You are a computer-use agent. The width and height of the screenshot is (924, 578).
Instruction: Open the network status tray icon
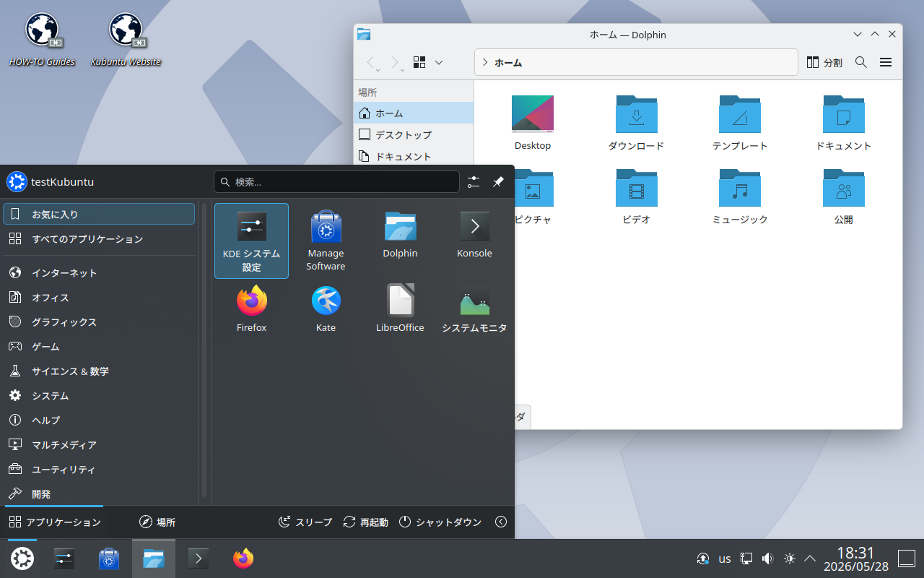pos(746,558)
